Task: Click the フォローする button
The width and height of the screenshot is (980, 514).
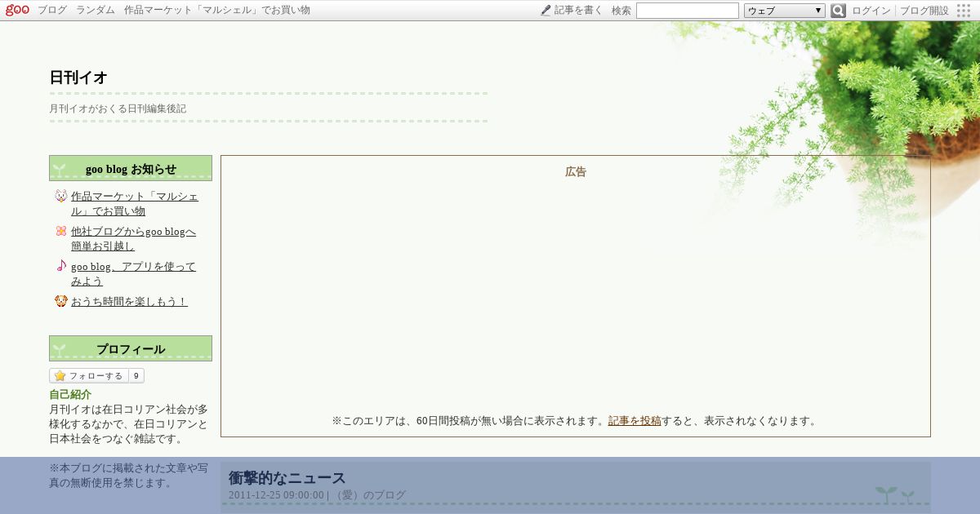Action: (88, 376)
